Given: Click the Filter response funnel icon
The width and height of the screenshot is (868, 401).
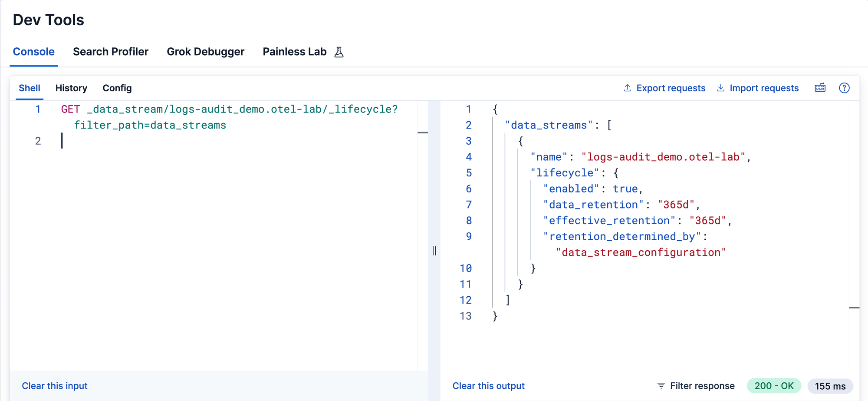Looking at the screenshot, I should point(661,386).
